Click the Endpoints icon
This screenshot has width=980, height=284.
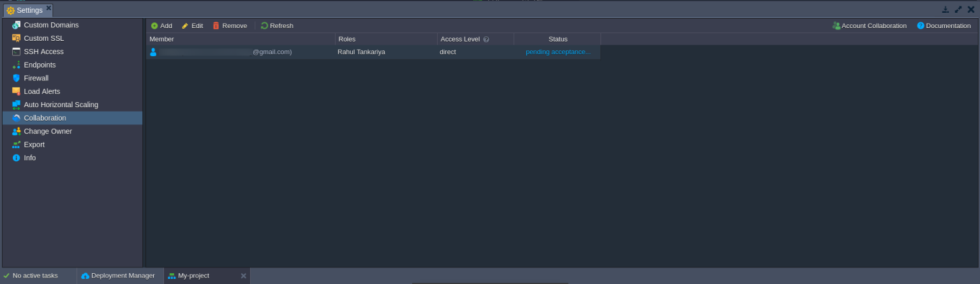pos(16,65)
